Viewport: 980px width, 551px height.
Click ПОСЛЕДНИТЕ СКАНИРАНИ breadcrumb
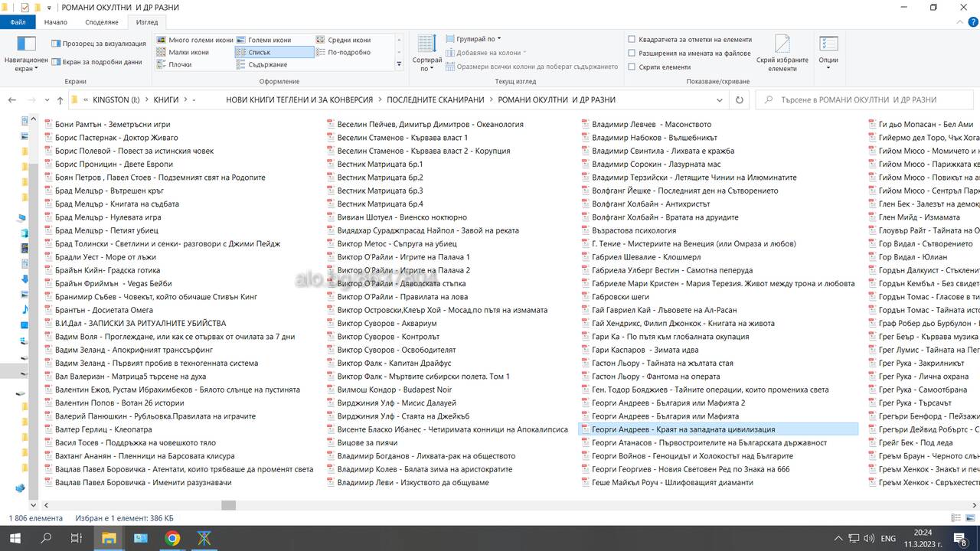click(436, 100)
